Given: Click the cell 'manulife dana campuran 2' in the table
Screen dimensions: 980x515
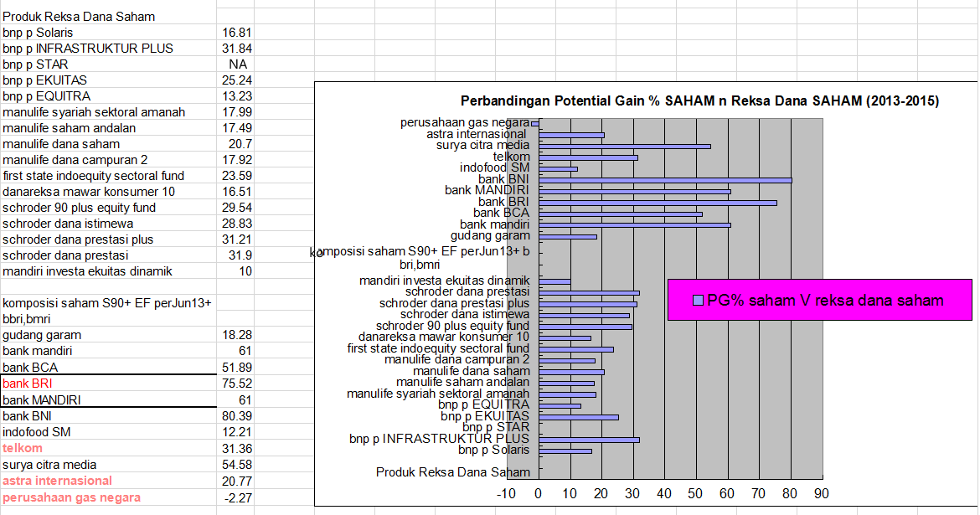Looking at the screenshot, I should (x=108, y=160).
